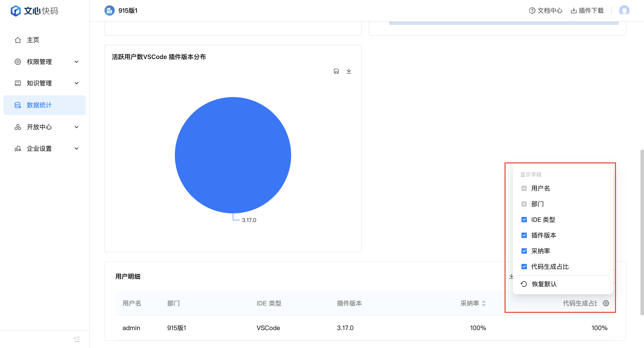The image size is (644, 348).
Task: Open the user avatar menu at top right
Action: tap(624, 11)
